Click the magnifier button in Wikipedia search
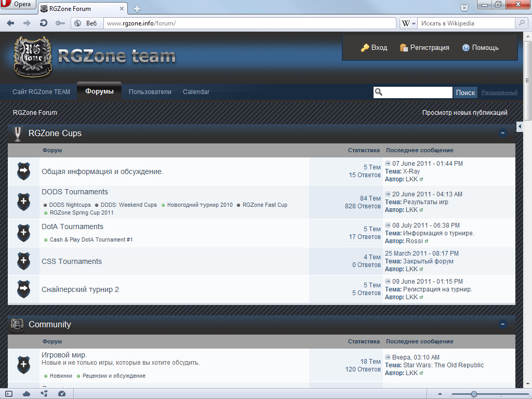Image resolution: width=532 pixels, height=399 pixels. [522, 23]
